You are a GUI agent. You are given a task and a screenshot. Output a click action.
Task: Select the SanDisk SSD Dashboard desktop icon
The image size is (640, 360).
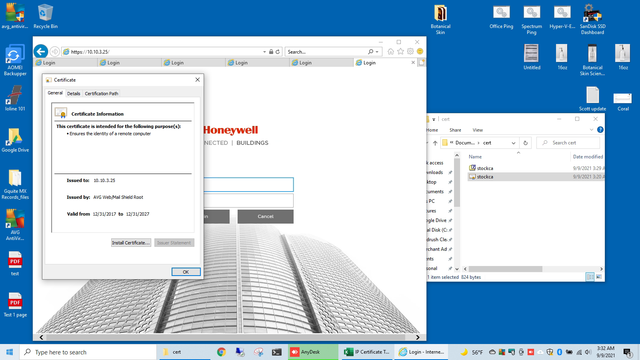(x=592, y=19)
